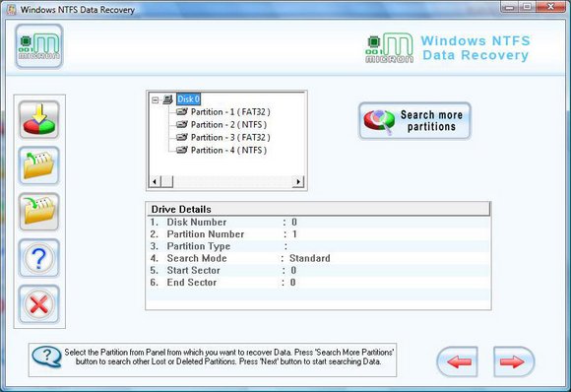Click the folder with downward green arrow icon

[39, 212]
